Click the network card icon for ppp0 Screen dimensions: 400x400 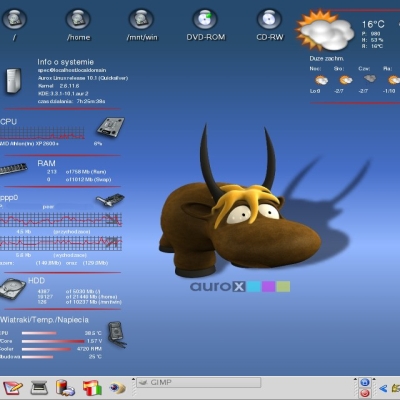click(x=110, y=200)
